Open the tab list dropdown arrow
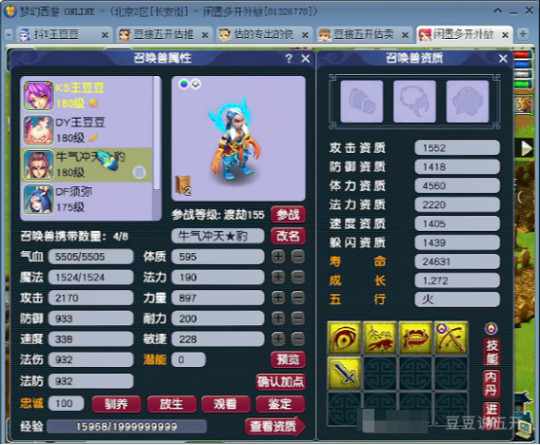Viewport: 540px width, 445px height. pos(9,34)
